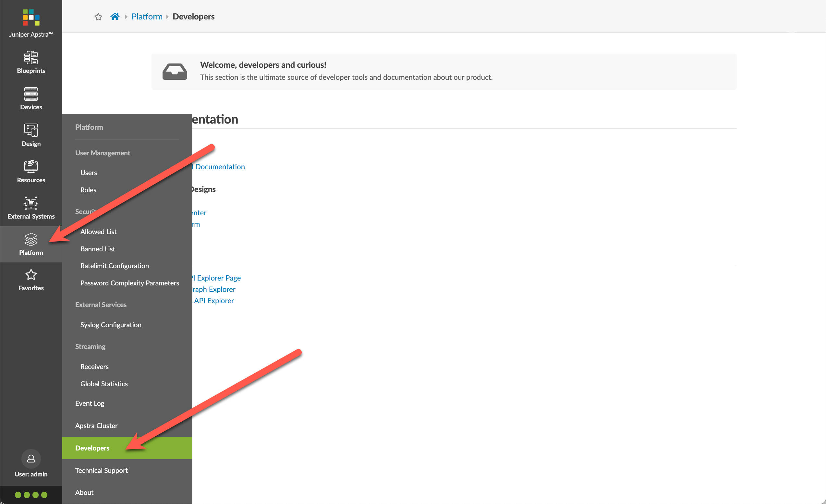Add page to favorites via breadcrumb star
Viewport: 826px width, 504px height.
point(98,17)
